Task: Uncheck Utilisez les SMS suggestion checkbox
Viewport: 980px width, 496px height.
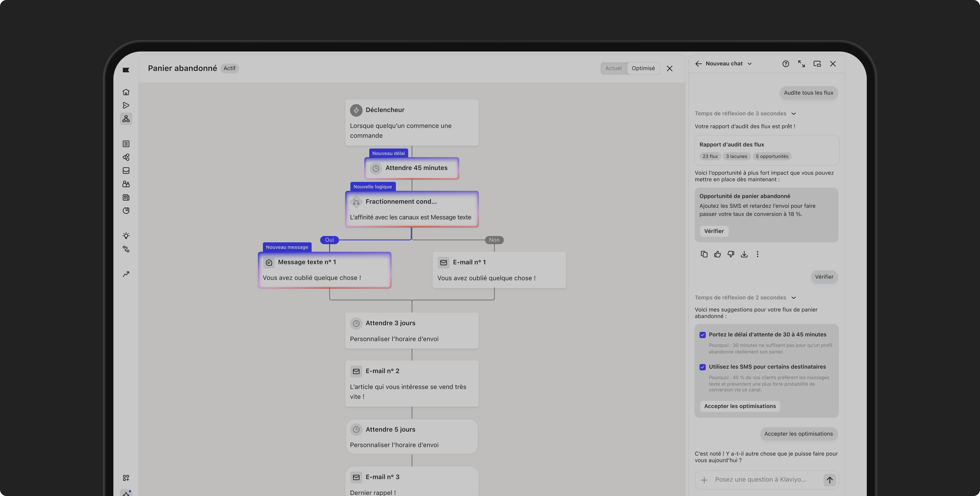Action: (703, 367)
